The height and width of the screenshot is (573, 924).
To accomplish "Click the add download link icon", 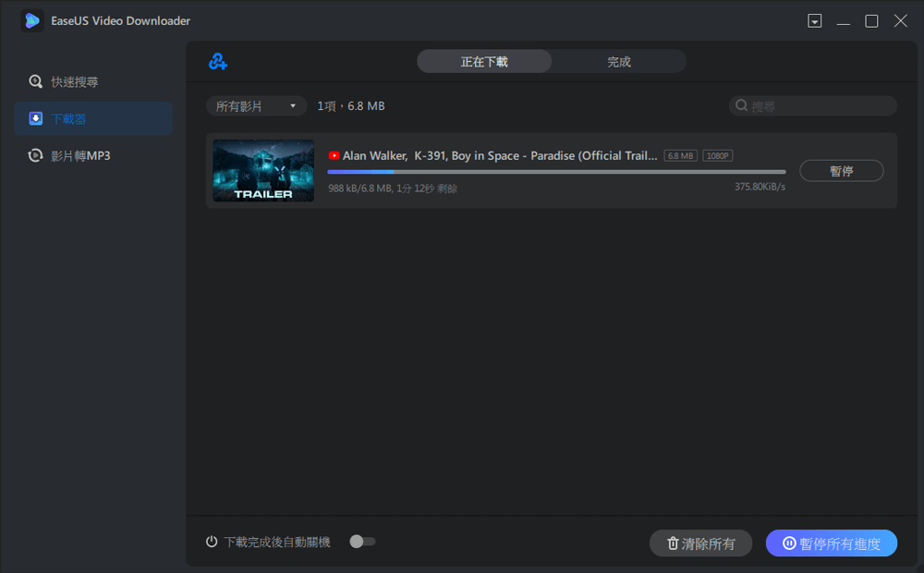I will pyautogui.click(x=218, y=62).
